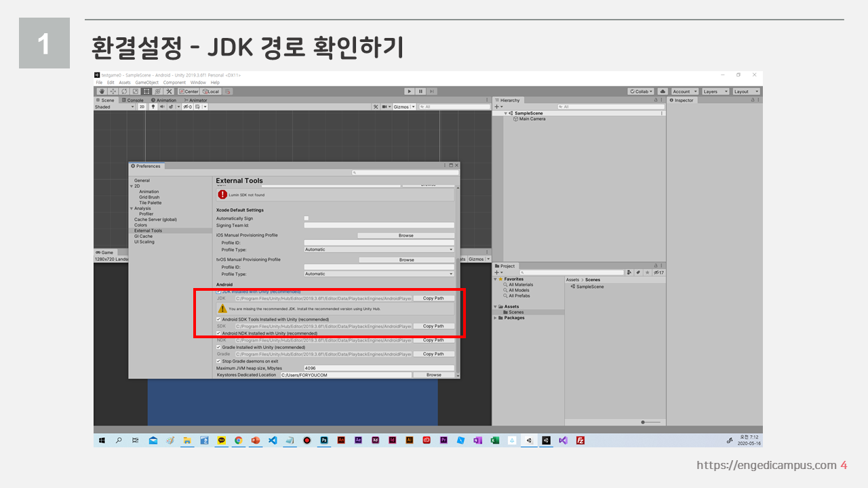The height and width of the screenshot is (488, 868).
Task: Click the Maximum JVM heap size field
Action: tap(379, 368)
